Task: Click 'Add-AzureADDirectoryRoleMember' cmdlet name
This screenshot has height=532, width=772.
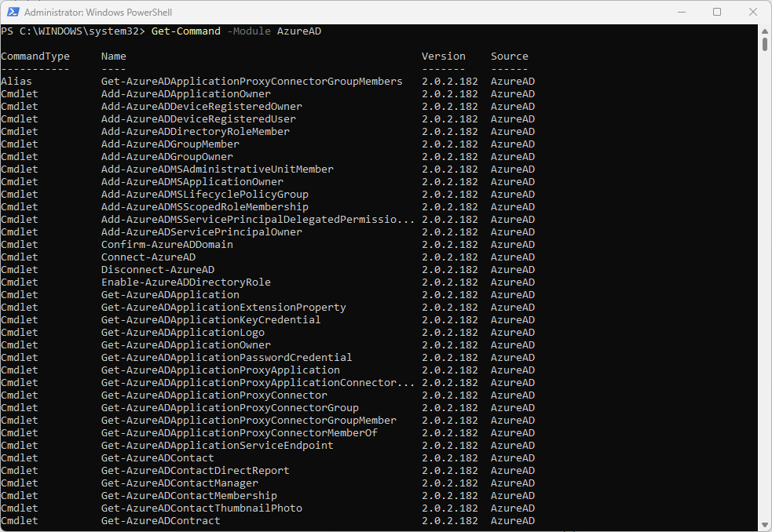Action: 196,131
